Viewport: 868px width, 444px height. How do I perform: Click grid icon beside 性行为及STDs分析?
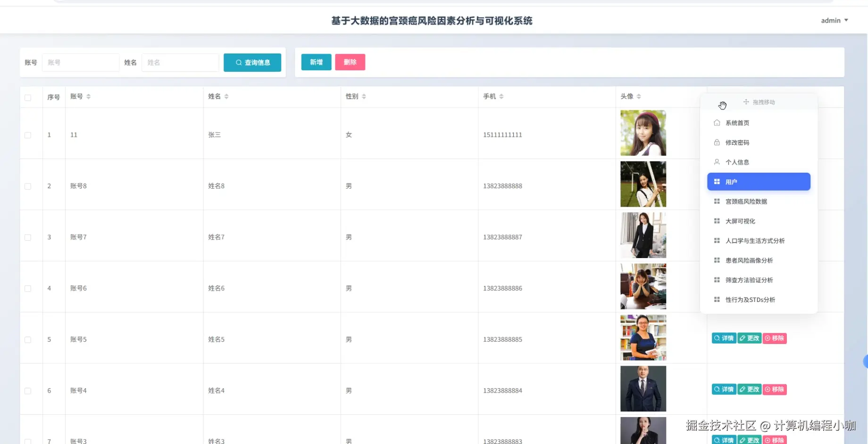(x=717, y=300)
